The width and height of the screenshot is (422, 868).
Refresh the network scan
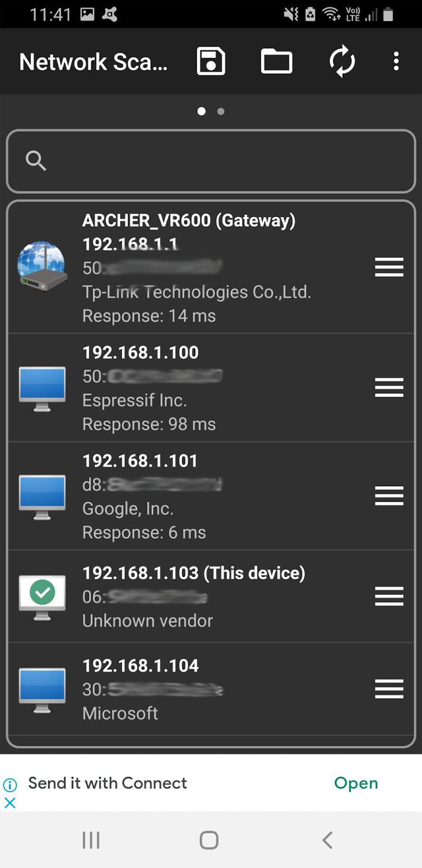click(342, 61)
